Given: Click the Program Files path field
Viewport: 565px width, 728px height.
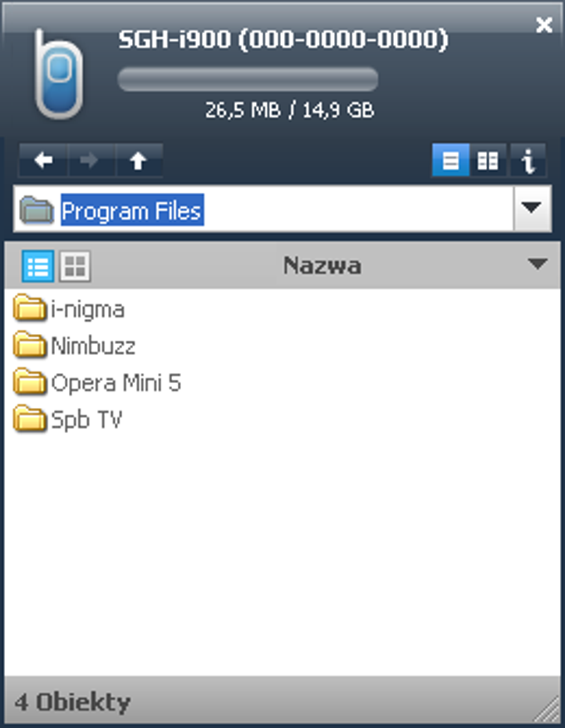Looking at the screenshot, I should coord(263,209).
